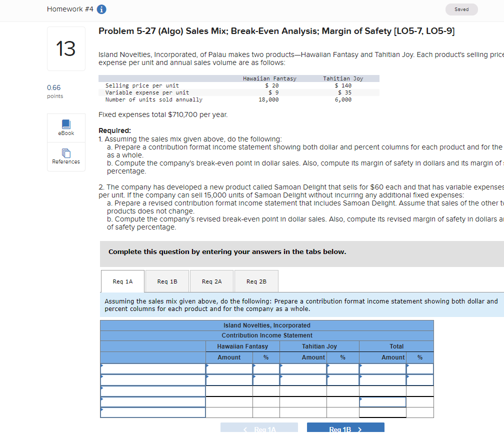Click the first Tahitian Joy Amount cell
The height and width of the screenshot is (435, 504).
(303, 368)
